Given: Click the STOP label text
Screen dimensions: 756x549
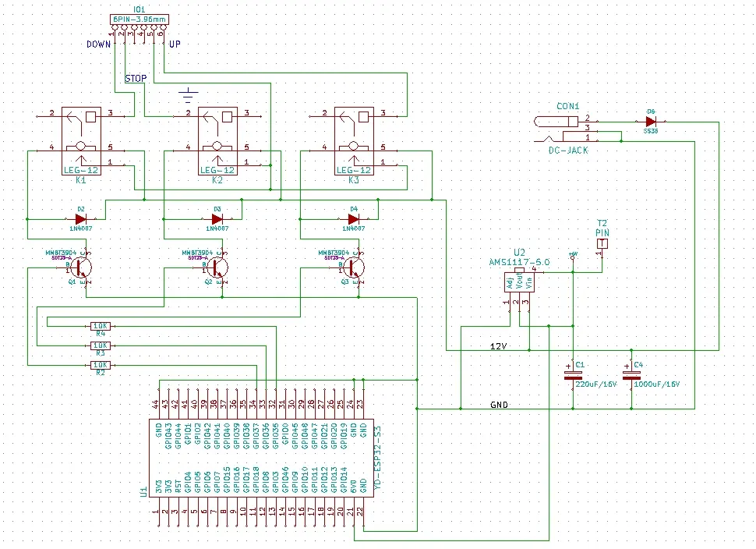Looking at the screenshot, I should 136,78.
